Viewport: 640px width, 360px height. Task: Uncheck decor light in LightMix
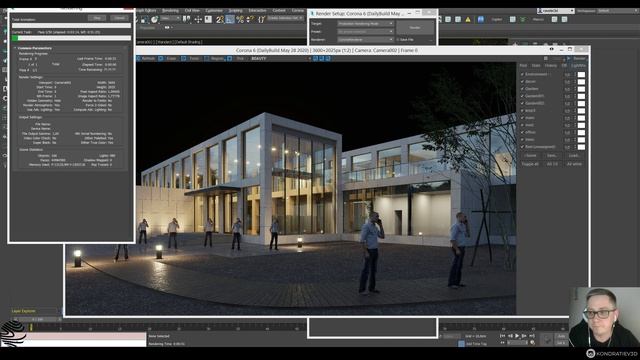tap(522, 82)
